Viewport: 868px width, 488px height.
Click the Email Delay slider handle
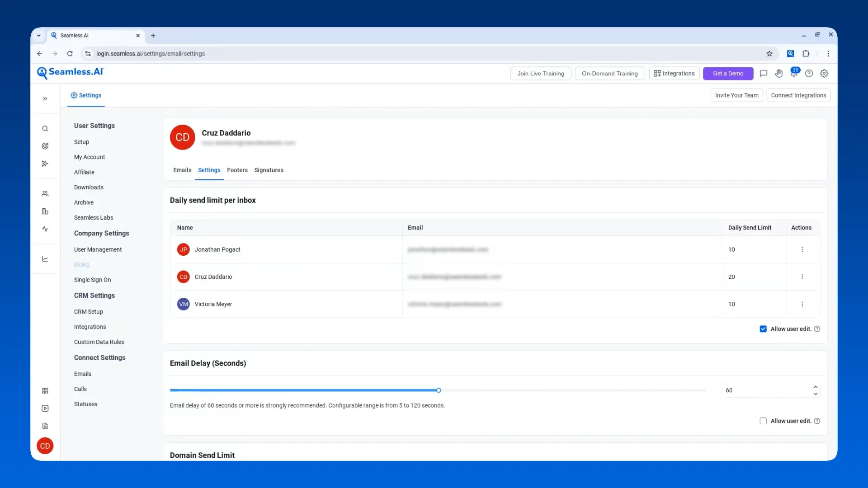(x=439, y=390)
